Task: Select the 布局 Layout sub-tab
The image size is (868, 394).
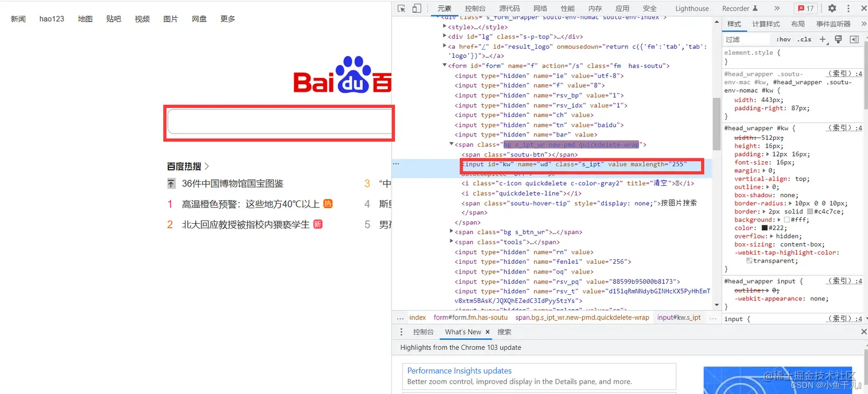Action: 798,24
